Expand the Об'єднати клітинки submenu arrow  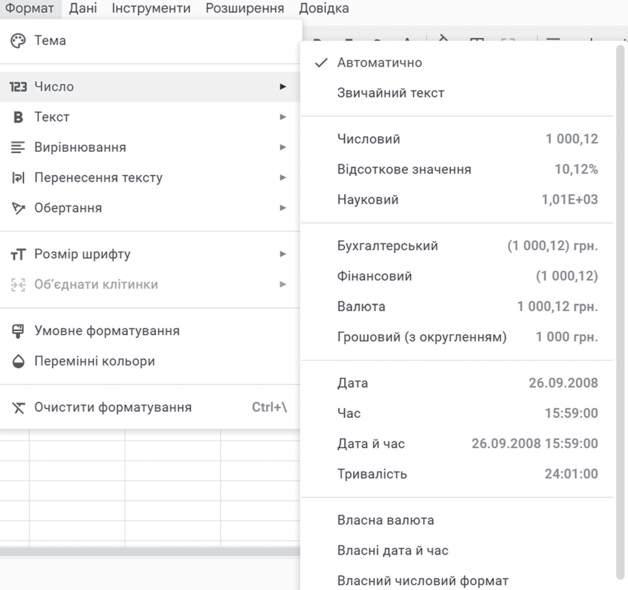pyautogui.click(x=283, y=284)
